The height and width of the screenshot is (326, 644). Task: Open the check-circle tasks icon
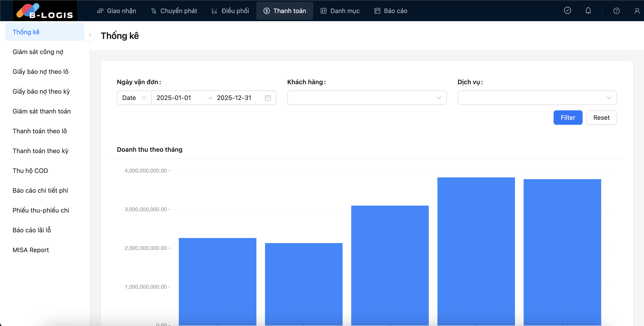pyautogui.click(x=567, y=11)
